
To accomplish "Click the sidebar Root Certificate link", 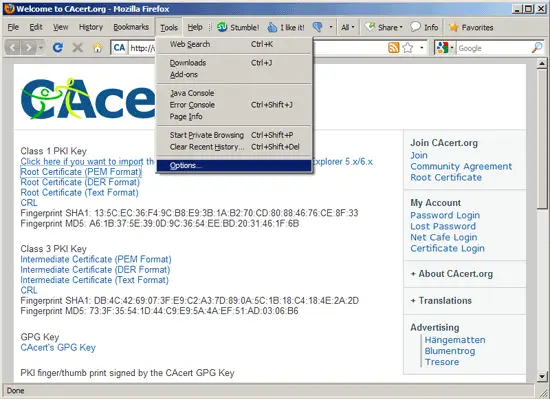I will (446, 177).
